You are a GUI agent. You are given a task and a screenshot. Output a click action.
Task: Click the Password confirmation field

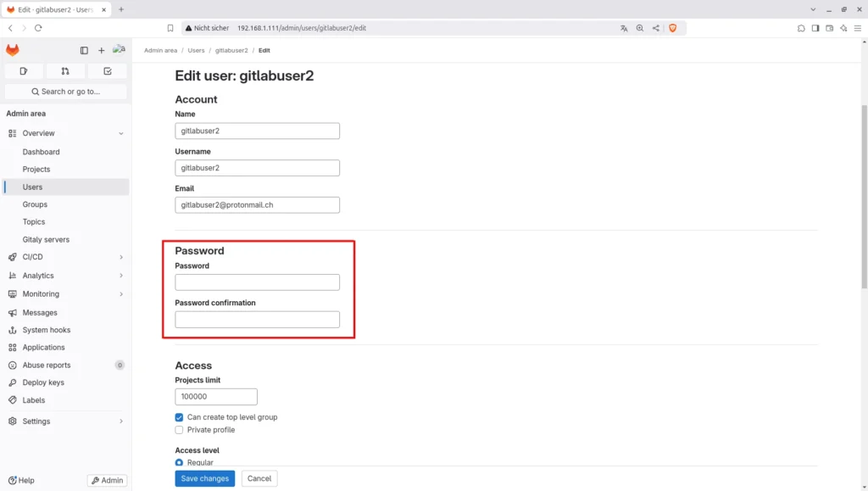point(257,320)
